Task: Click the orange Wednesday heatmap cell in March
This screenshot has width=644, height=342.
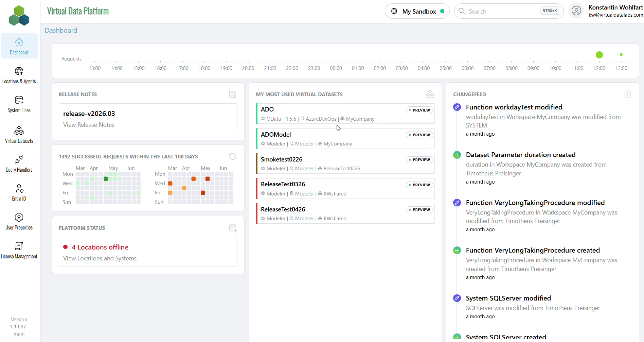Action: coord(170,184)
